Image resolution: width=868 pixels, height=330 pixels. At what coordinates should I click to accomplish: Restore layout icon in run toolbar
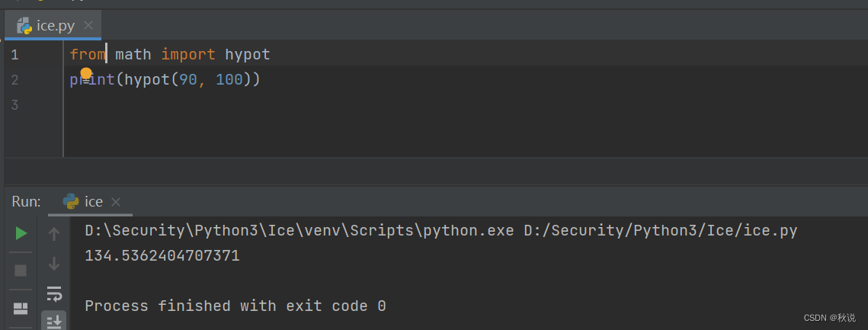coord(21,309)
